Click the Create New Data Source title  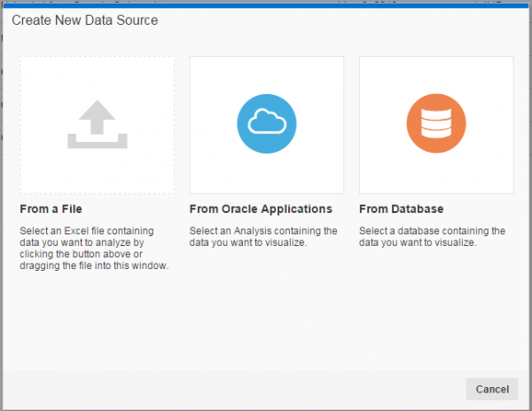pos(85,20)
